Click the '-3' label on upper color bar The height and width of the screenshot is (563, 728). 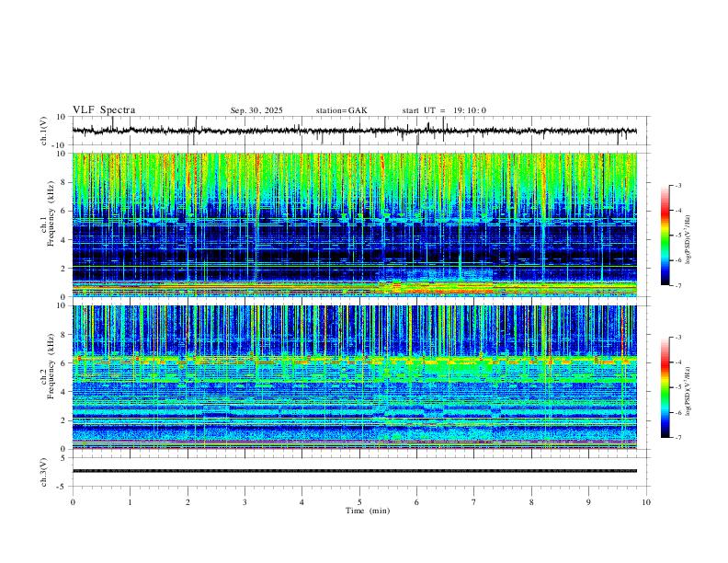tap(677, 185)
